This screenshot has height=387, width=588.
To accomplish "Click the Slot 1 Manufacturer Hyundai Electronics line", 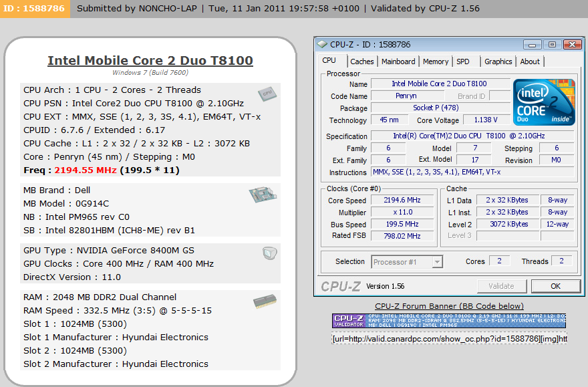I will click(x=116, y=337).
